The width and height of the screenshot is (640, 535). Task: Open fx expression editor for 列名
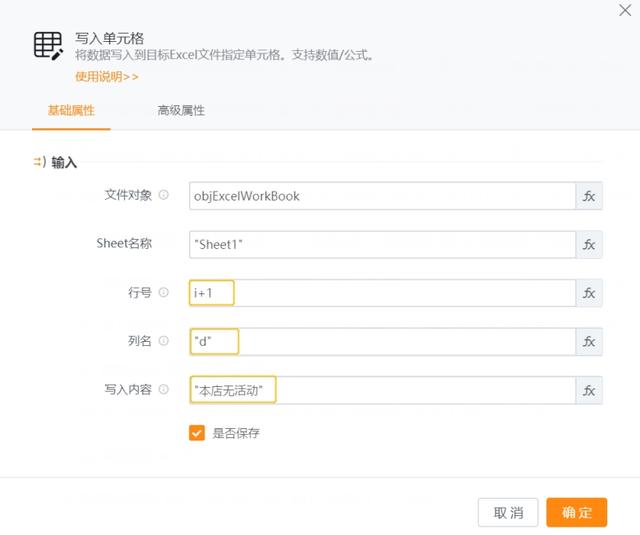[589, 342]
